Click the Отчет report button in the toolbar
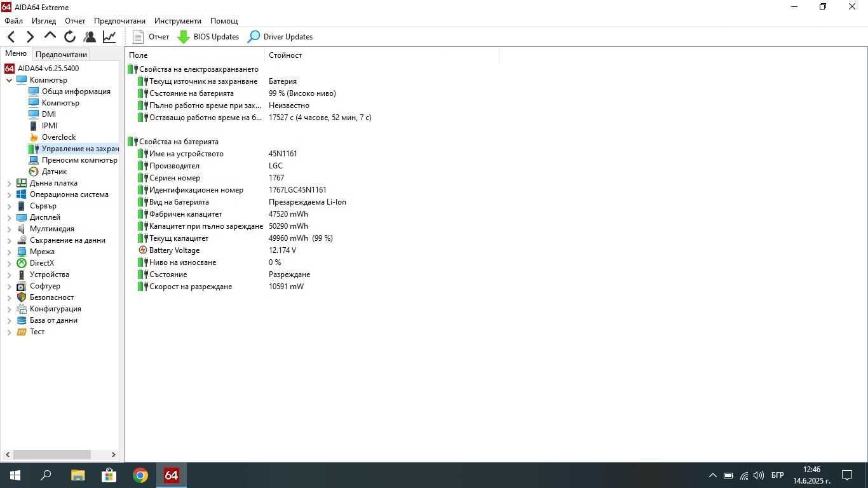868x488 pixels. coord(151,37)
